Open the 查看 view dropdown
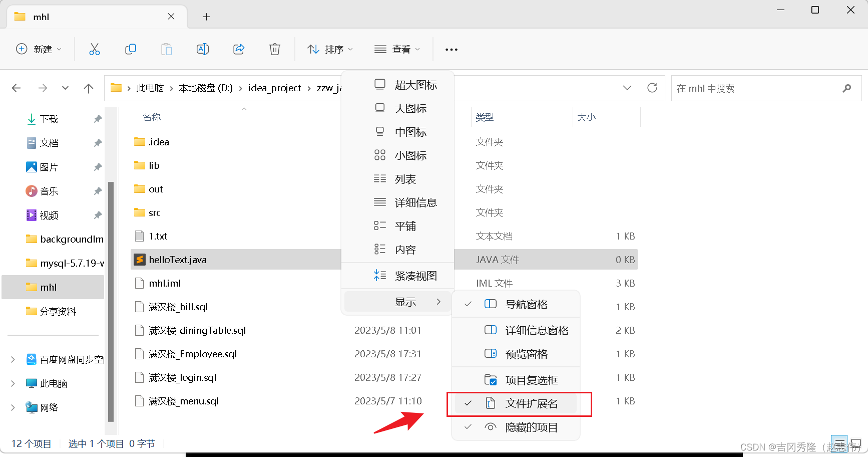Image resolution: width=868 pixels, height=457 pixels. 397,49
